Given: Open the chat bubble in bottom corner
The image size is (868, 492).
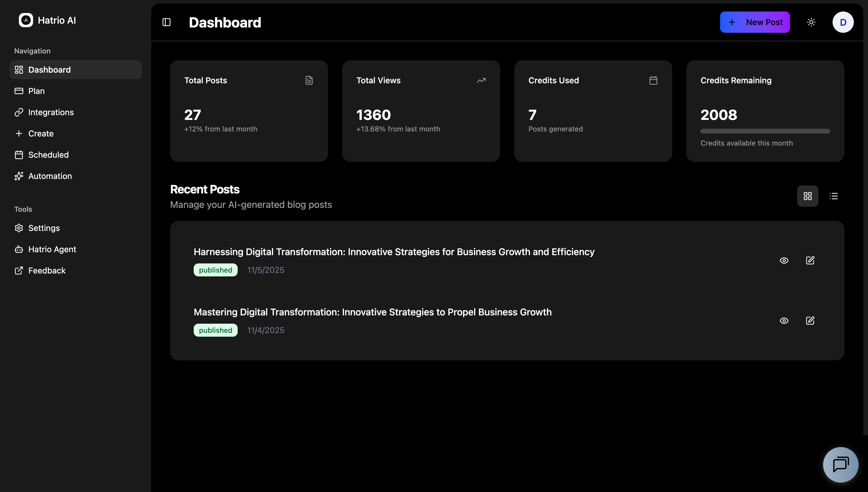Looking at the screenshot, I should 840,464.
